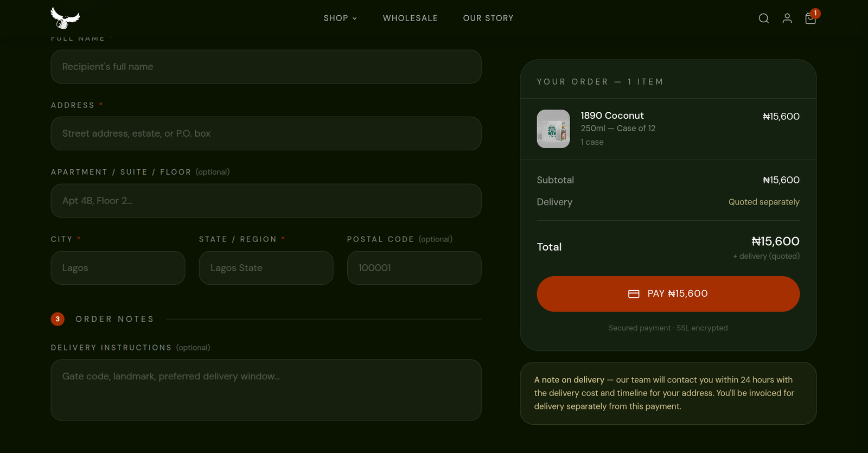
Task: Click the 'Quoted separately' delivery text
Action: tap(764, 202)
